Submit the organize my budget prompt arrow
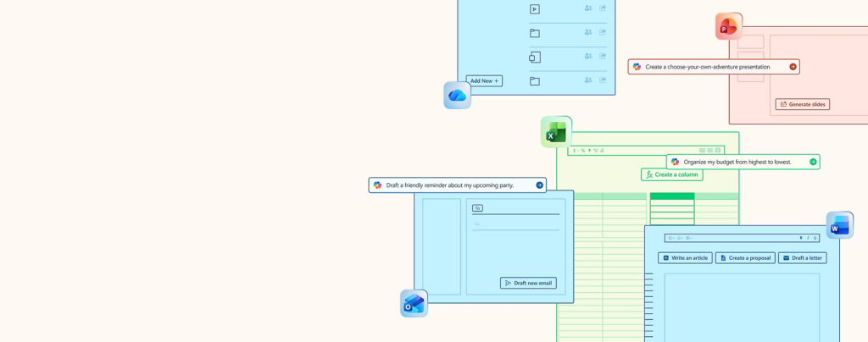868x342 pixels. (x=813, y=162)
